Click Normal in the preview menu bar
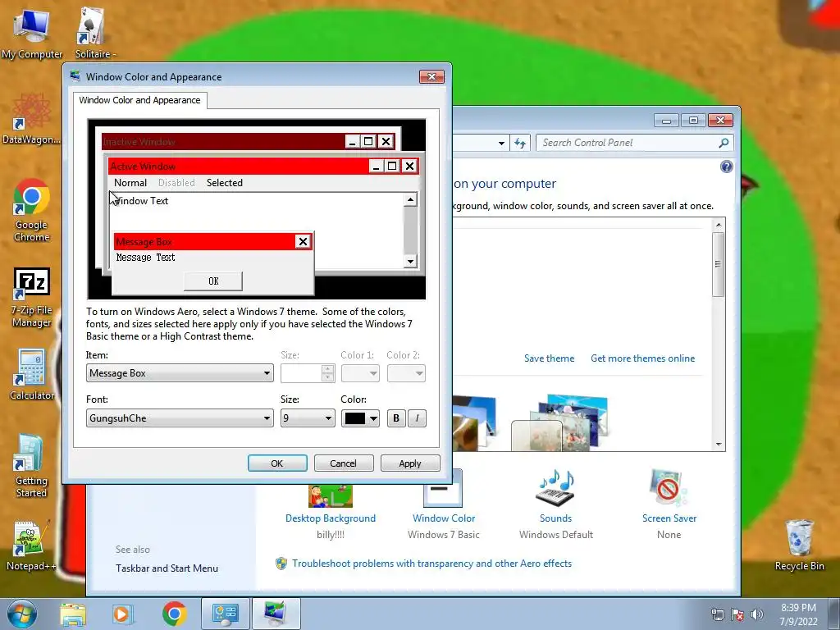Screen dimensions: 840x630 click(130, 183)
